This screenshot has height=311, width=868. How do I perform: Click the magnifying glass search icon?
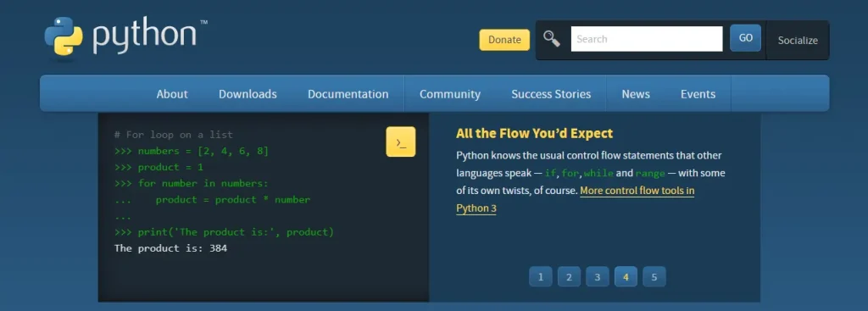click(551, 39)
